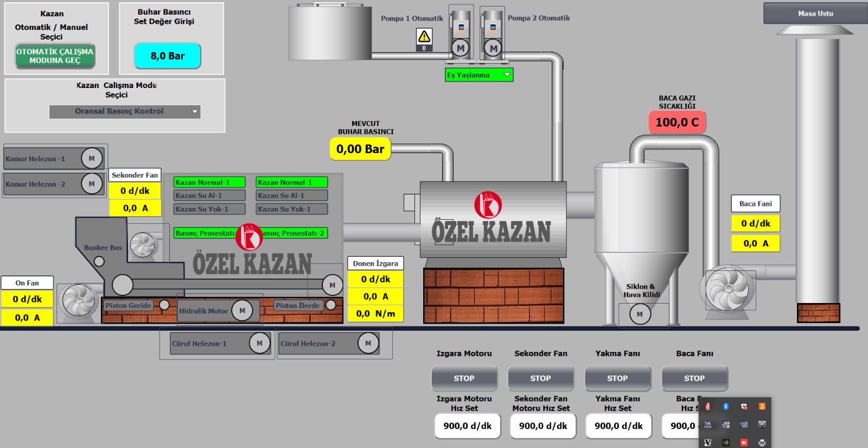Viewport: 868px width, 448px height.
Task: Click the Donen İzgara 0,0 A value
Action: 375,296
